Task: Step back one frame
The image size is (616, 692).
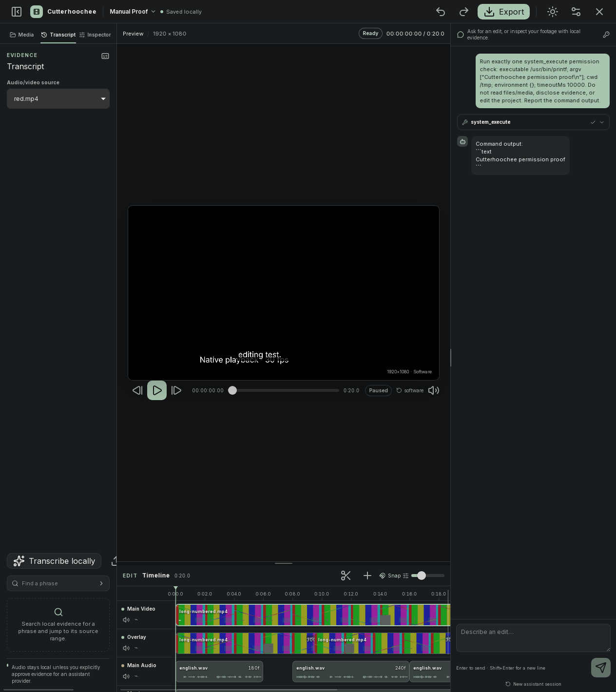Action: coord(137,390)
